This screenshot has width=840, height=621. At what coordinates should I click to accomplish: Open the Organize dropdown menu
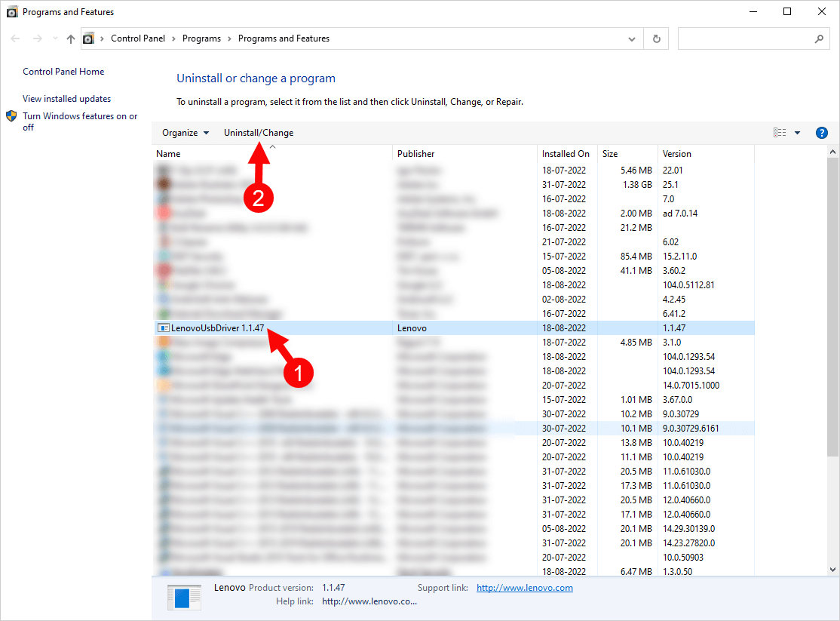tap(185, 133)
